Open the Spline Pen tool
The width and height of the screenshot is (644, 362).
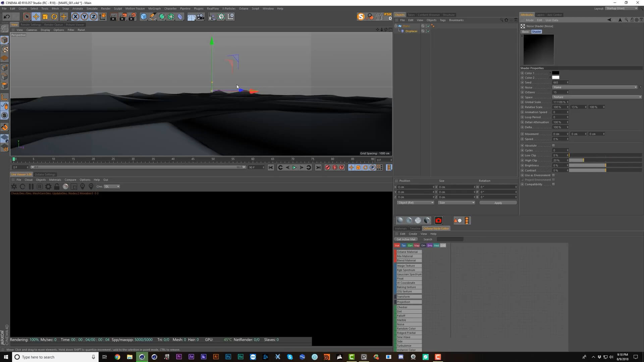[x=153, y=17]
